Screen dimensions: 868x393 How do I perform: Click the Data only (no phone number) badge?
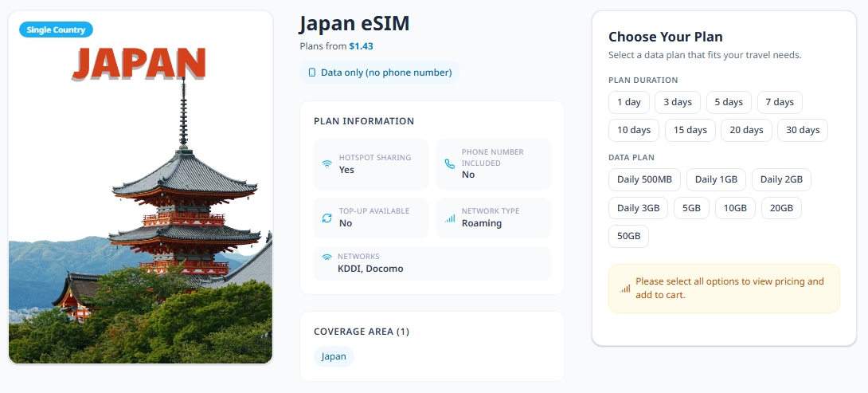pyautogui.click(x=379, y=73)
